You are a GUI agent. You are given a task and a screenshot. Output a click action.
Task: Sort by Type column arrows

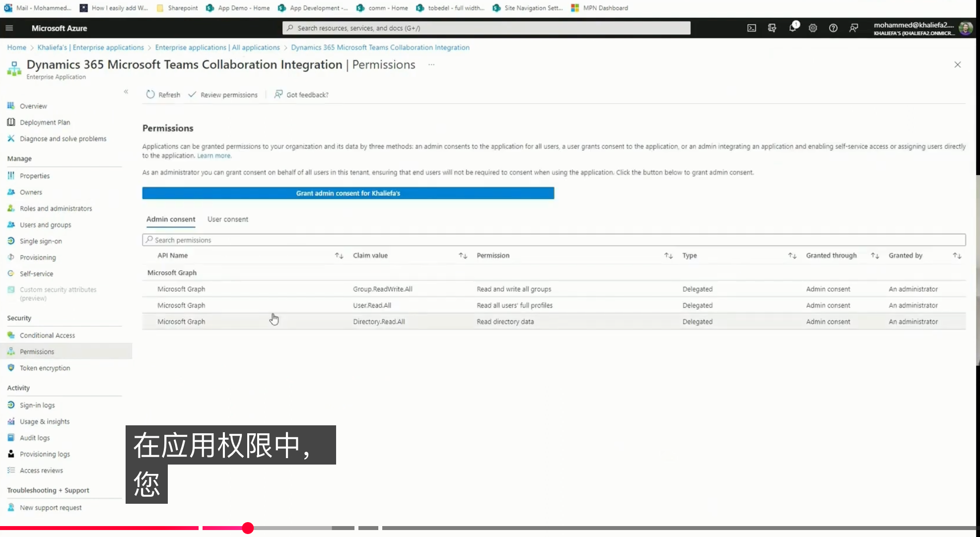792,256
